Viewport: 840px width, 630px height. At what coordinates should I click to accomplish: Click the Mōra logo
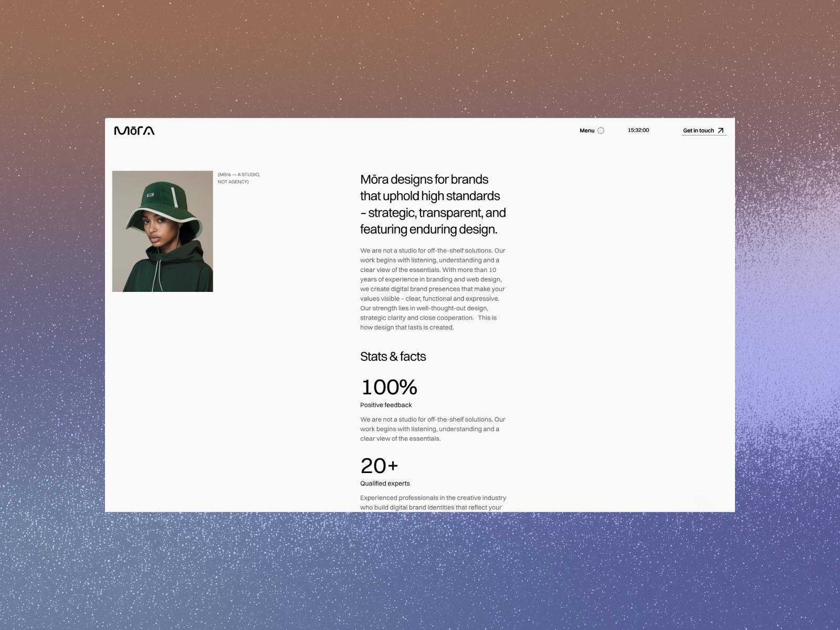(134, 131)
